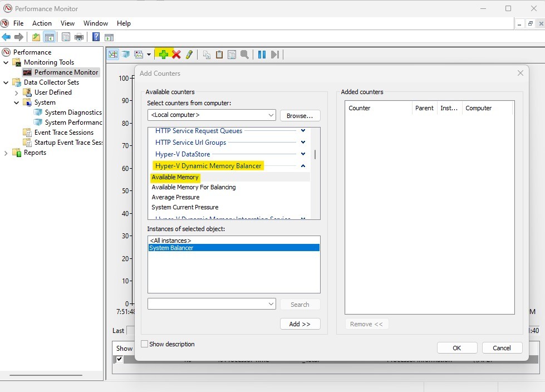
Task: Open graph Properties via the properties icon
Action: pyautogui.click(x=232, y=54)
